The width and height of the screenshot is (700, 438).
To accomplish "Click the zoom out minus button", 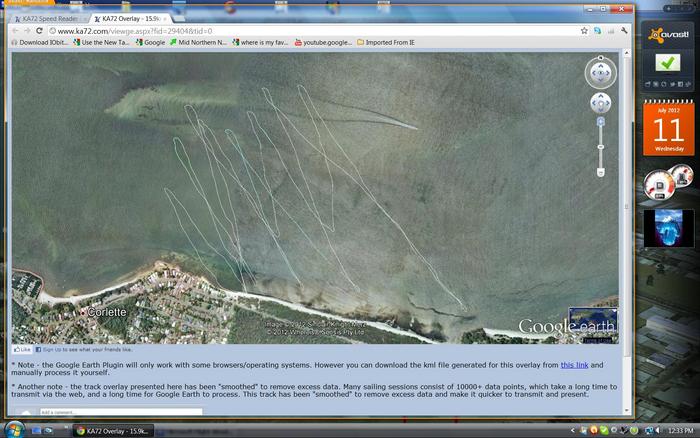I will (x=601, y=172).
